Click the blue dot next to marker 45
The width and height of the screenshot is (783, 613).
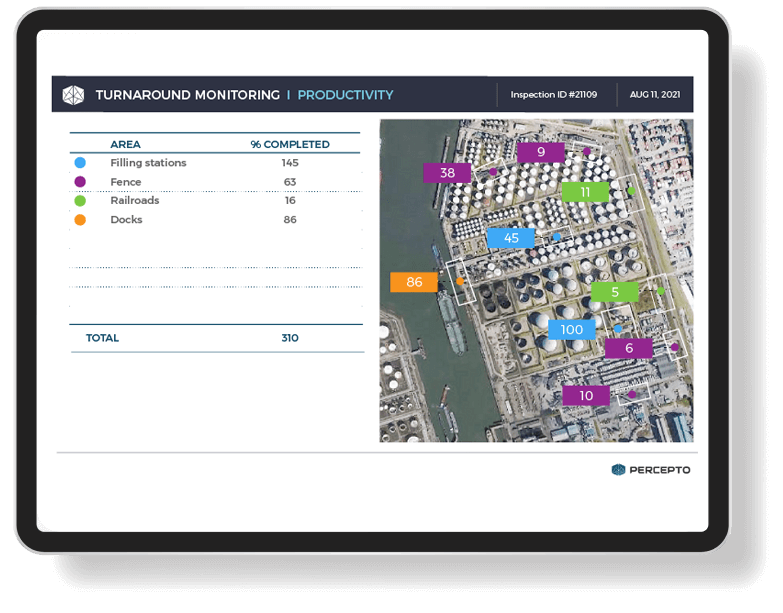(557, 237)
